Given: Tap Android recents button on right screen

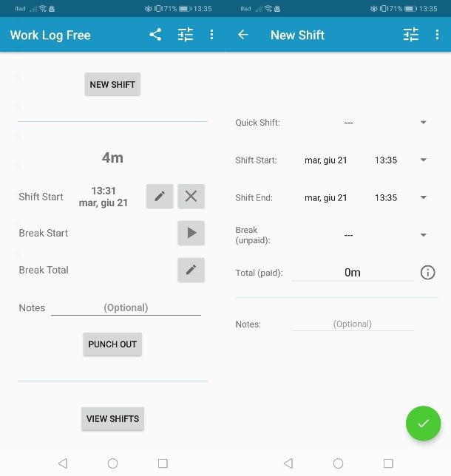Looking at the screenshot, I should coord(388,463).
